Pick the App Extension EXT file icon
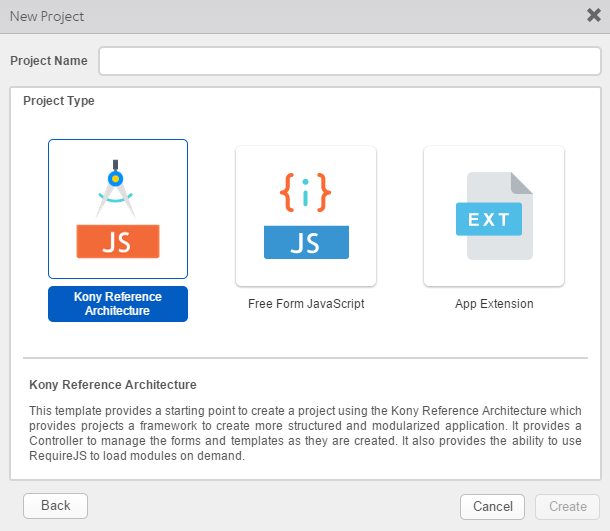Viewport: 610px width, 531px height. click(494, 216)
